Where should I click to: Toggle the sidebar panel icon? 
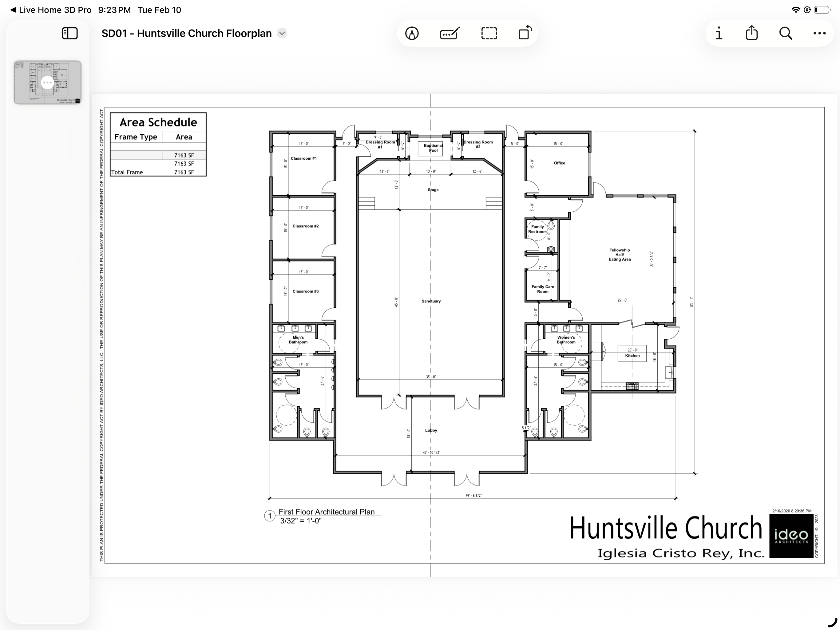(70, 34)
